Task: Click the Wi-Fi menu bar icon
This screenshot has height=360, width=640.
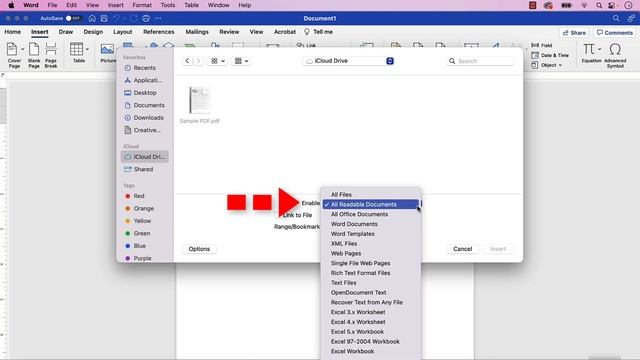Action: 584,5
